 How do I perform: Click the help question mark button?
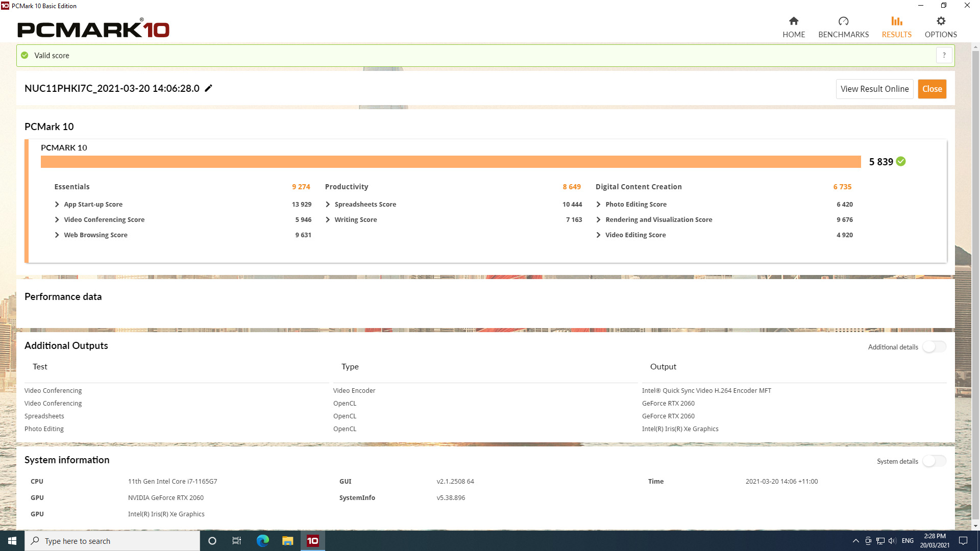[x=944, y=55]
